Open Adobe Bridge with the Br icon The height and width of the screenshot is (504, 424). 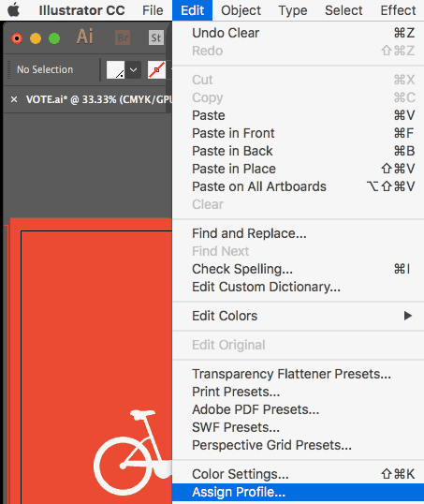123,37
